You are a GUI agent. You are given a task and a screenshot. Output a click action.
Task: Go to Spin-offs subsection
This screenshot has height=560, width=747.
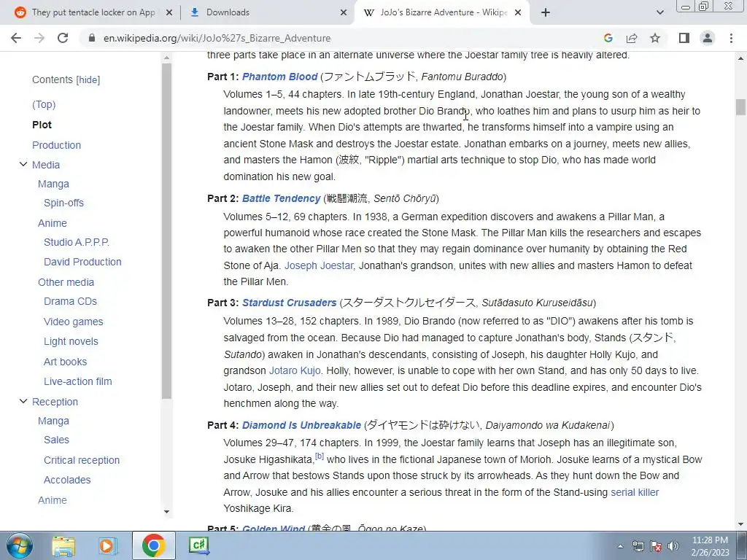(63, 203)
